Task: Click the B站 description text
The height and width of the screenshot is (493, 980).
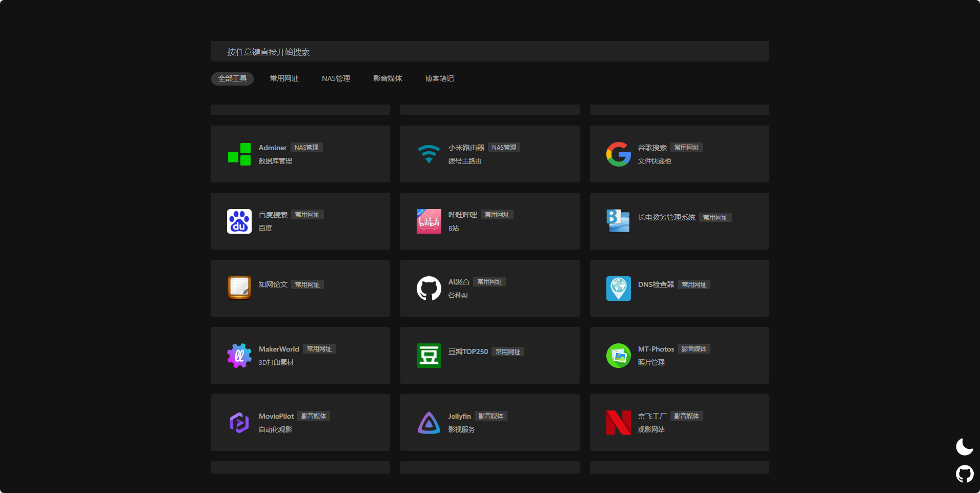Action: 454,228
